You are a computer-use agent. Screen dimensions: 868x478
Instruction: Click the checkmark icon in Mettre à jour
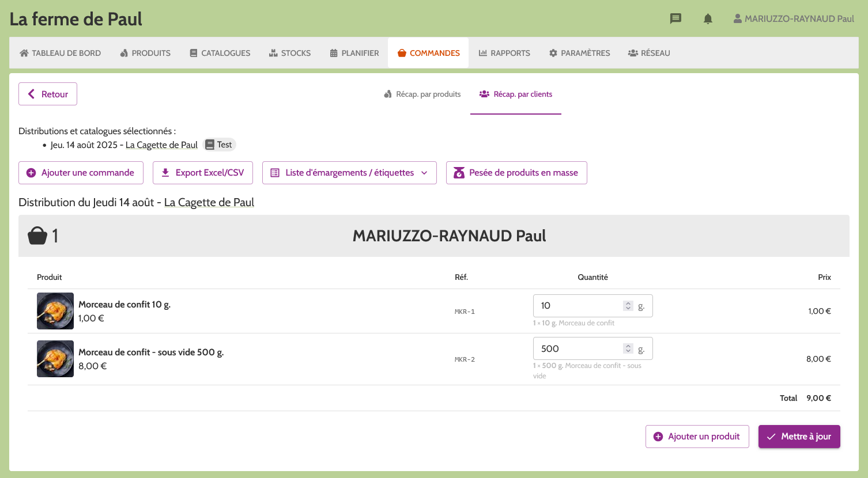pyautogui.click(x=771, y=437)
